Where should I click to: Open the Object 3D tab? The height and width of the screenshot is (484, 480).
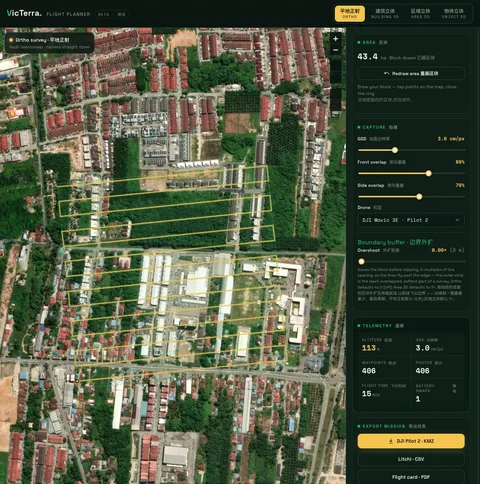pos(454,14)
